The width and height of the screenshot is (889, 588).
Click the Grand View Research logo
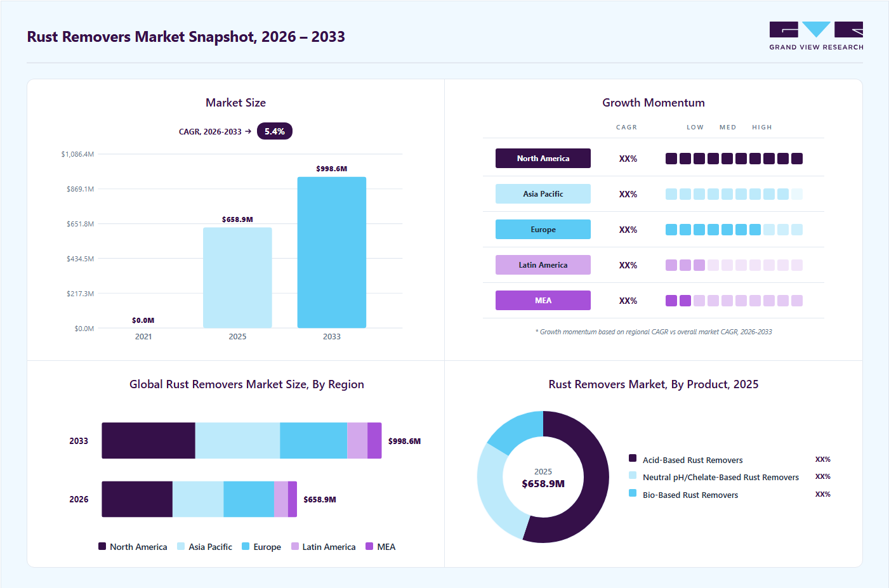pos(816,36)
